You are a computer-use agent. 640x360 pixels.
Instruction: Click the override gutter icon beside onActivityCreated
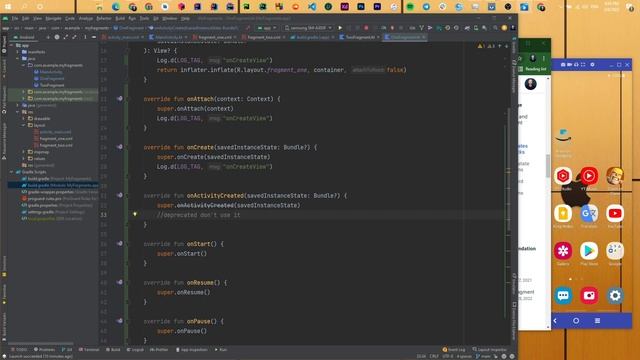(x=120, y=195)
